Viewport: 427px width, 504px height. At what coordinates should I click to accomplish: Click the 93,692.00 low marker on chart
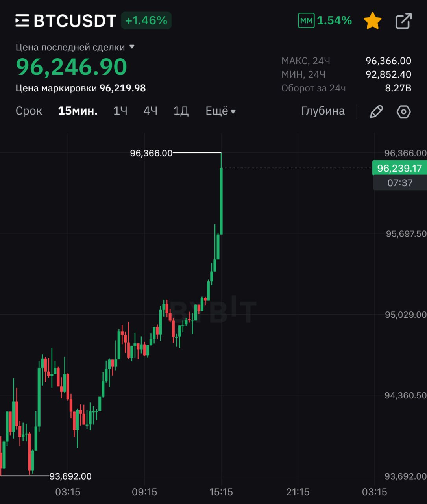coord(70,476)
